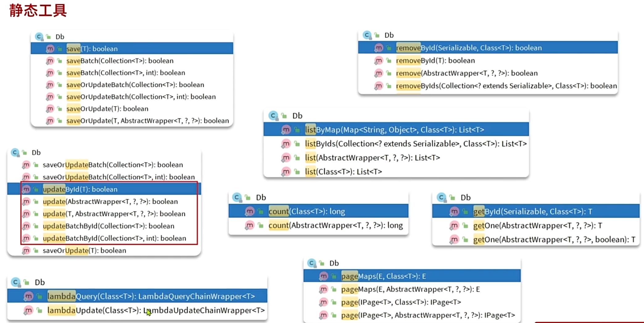Click class icon of Db in save popup

coord(39,37)
